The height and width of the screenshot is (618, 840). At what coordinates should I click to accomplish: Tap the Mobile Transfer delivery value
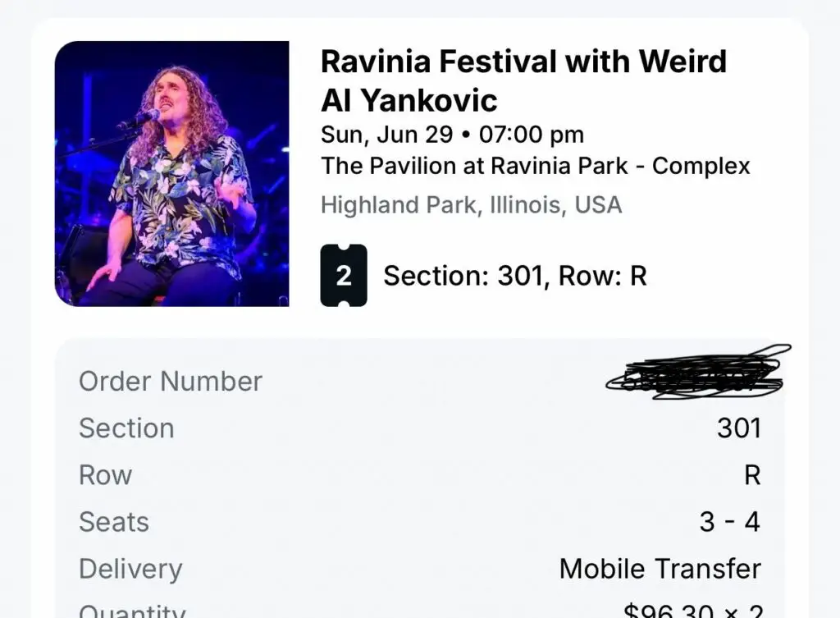coord(660,569)
